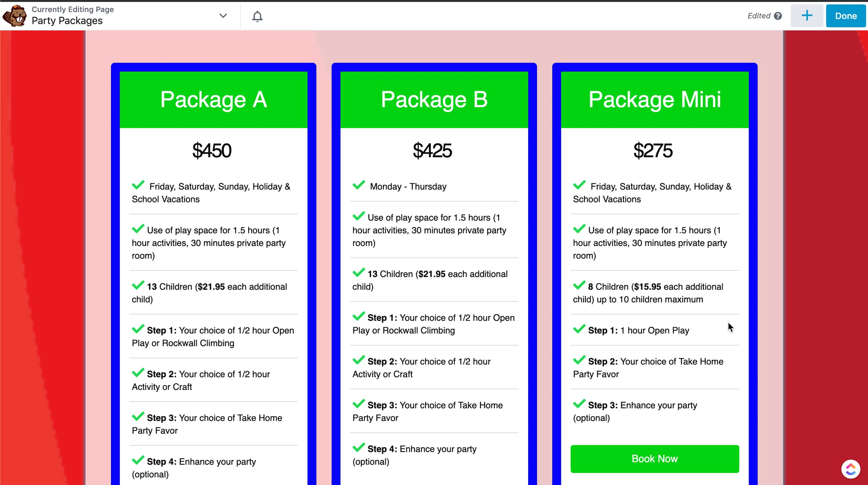
Task: Click Package Mini Step 1 checkmark icon
Action: coord(579,329)
